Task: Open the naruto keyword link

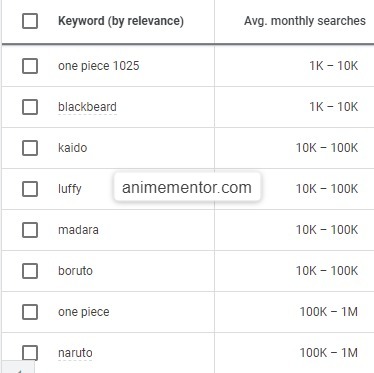Action: (x=75, y=353)
